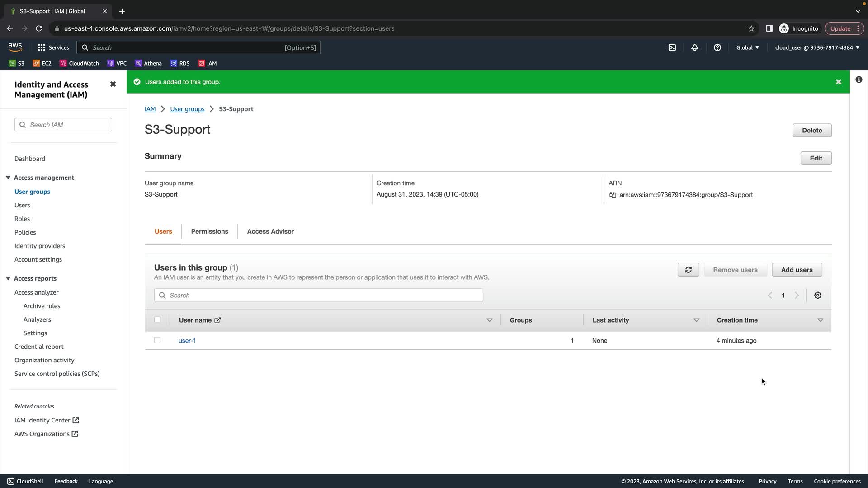Open the user-1 link
This screenshot has width=868, height=488.
tap(187, 341)
